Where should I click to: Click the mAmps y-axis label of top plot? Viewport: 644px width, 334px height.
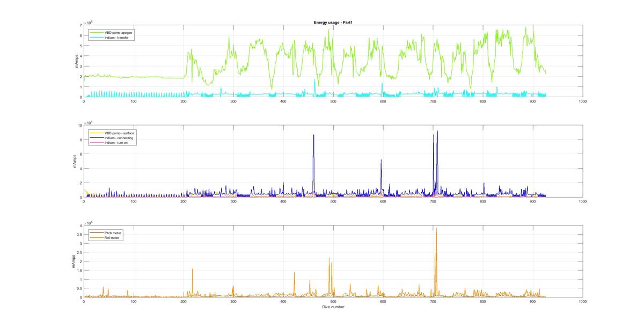click(x=77, y=61)
